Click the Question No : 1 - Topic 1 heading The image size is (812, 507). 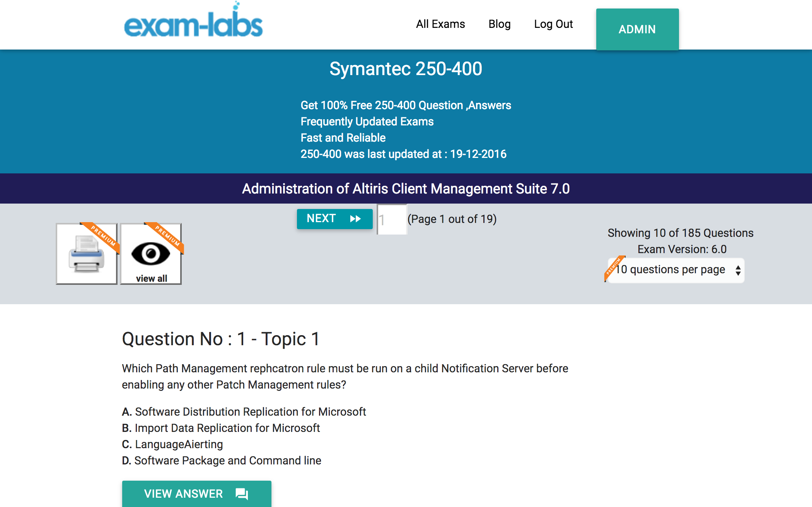coord(221,339)
